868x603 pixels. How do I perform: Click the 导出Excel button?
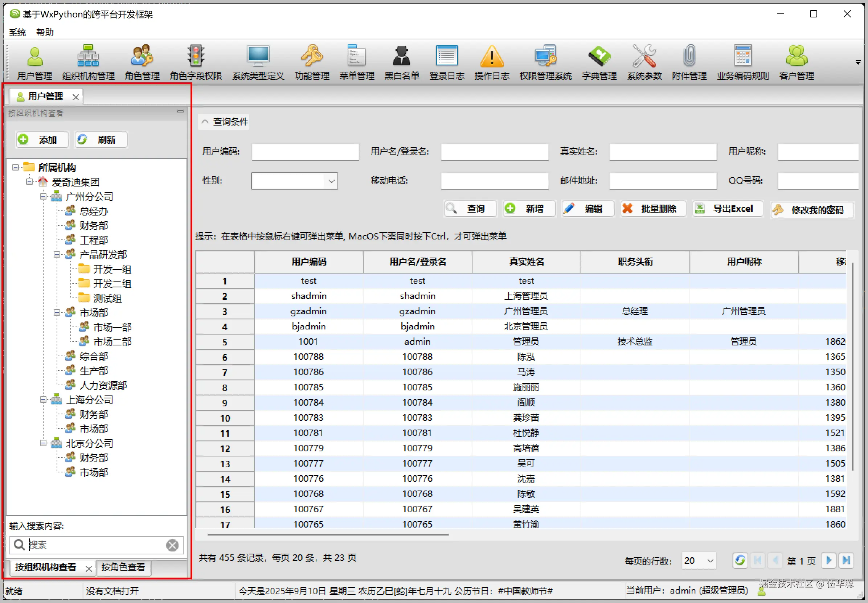point(727,209)
